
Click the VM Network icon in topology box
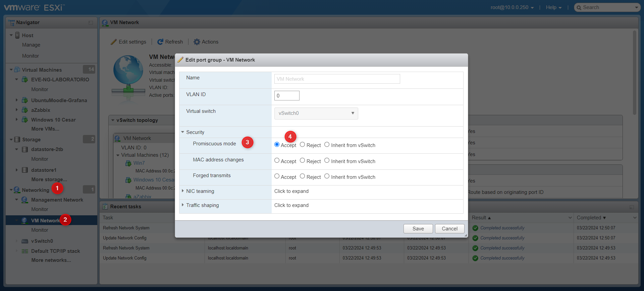pos(117,138)
